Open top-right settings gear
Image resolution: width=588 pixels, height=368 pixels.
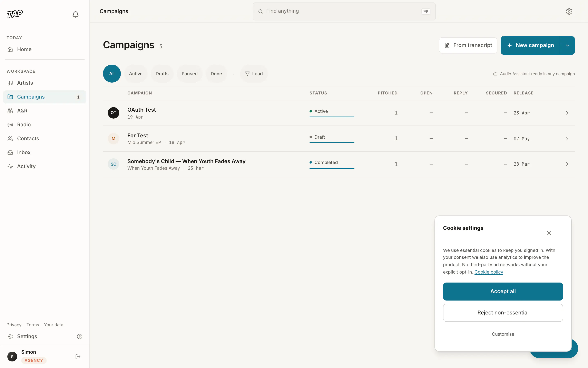569,11
